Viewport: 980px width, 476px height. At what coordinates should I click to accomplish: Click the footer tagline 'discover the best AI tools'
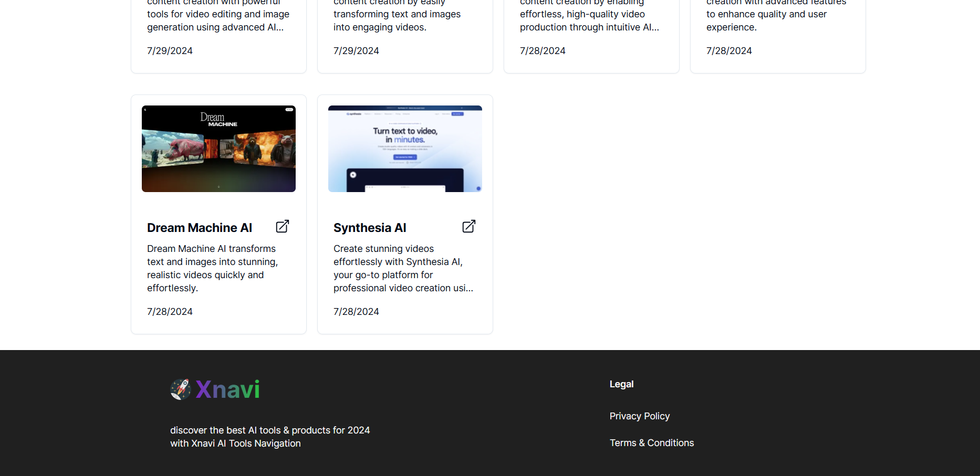(x=270, y=437)
